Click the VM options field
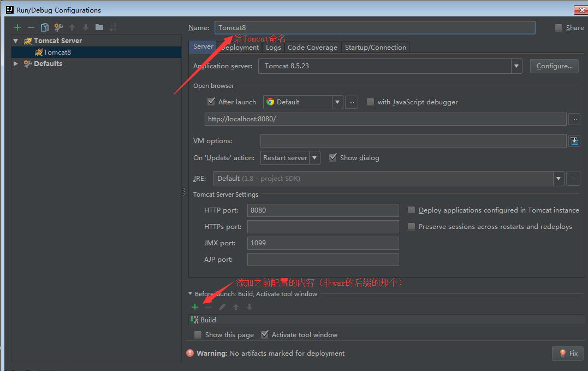This screenshot has height=371, width=588. pos(413,141)
